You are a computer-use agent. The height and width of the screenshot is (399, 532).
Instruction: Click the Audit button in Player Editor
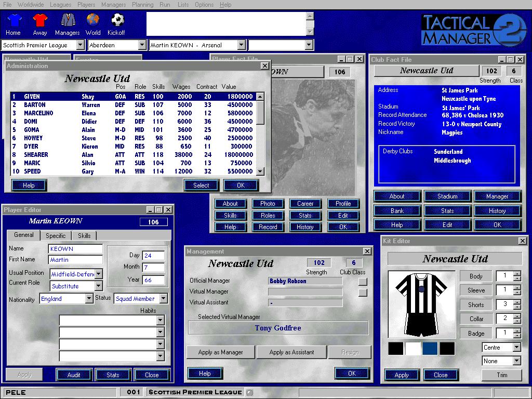74,375
